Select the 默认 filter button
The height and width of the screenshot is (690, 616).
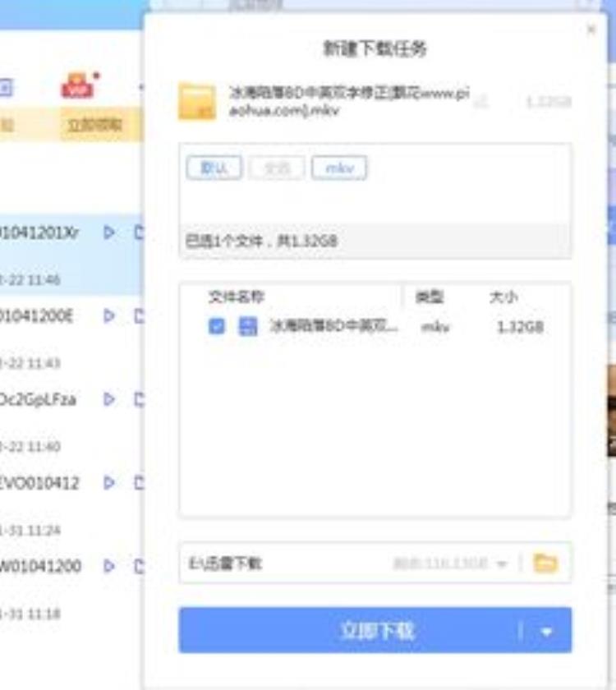[x=214, y=168]
